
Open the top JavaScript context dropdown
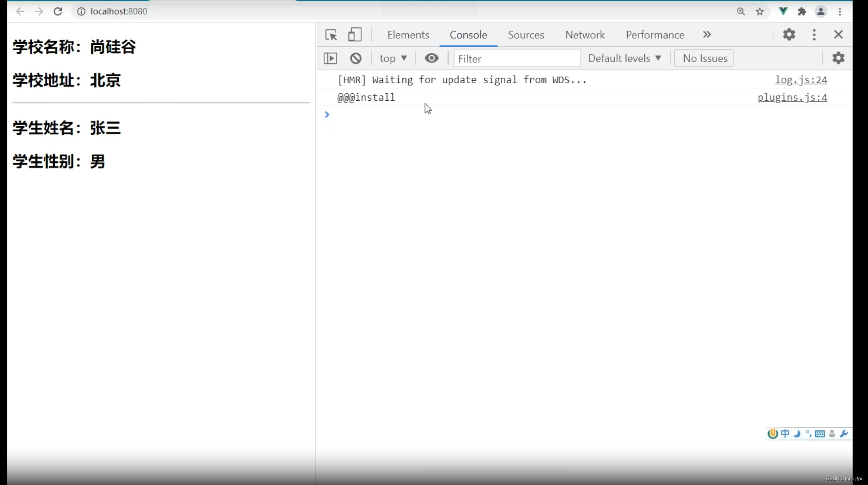click(x=393, y=58)
